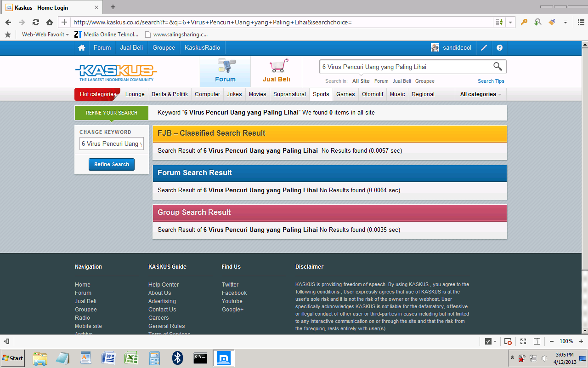Click the plus icon beside the address bar
The height and width of the screenshot is (368, 588).
tap(64, 22)
